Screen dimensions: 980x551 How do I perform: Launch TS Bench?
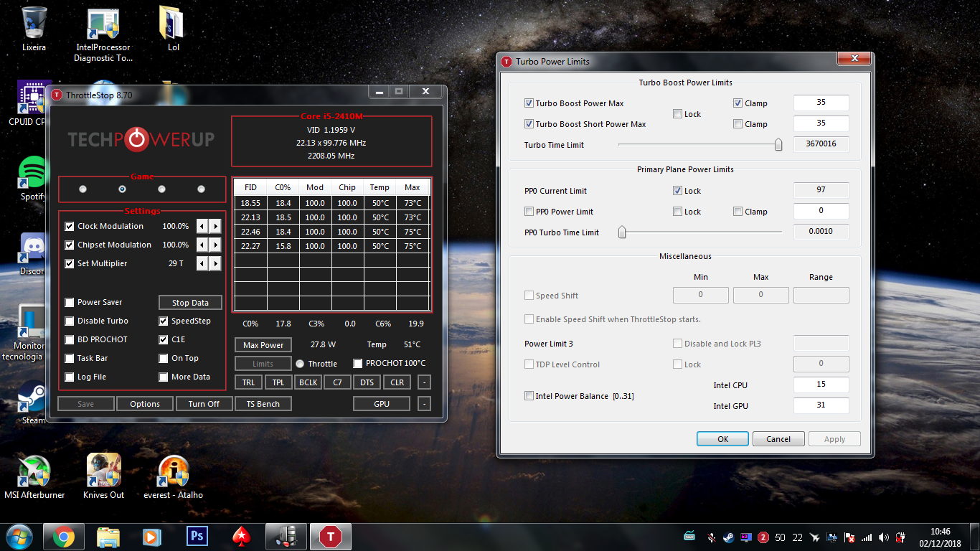(x=263, y=404)
